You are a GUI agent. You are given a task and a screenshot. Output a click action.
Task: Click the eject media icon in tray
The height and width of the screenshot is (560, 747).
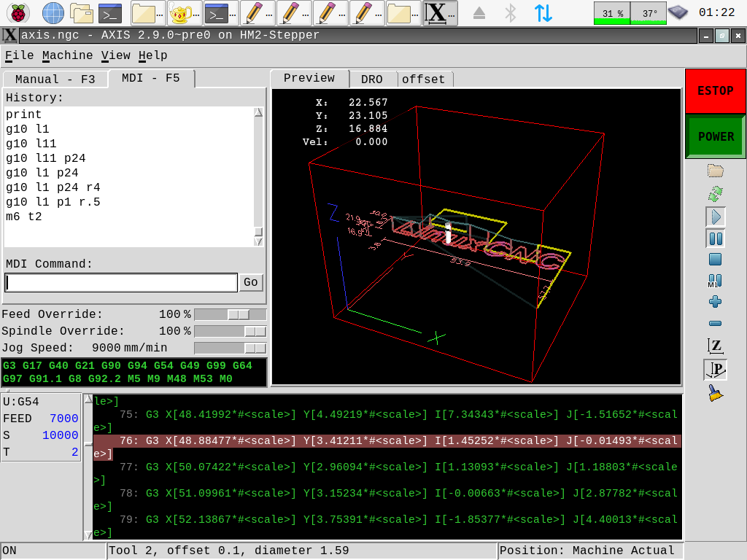(x=479, y=13)
